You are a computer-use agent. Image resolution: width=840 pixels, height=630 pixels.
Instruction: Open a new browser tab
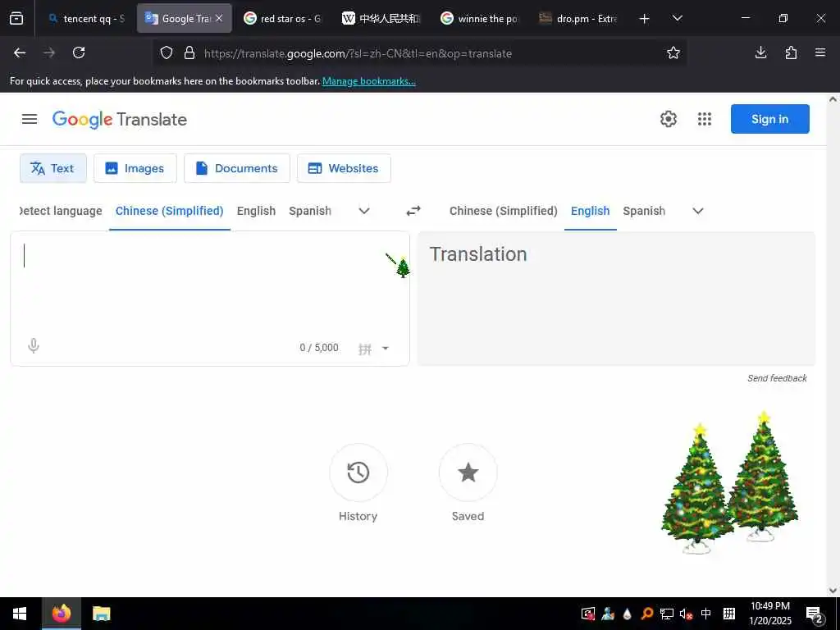(645, 19)
